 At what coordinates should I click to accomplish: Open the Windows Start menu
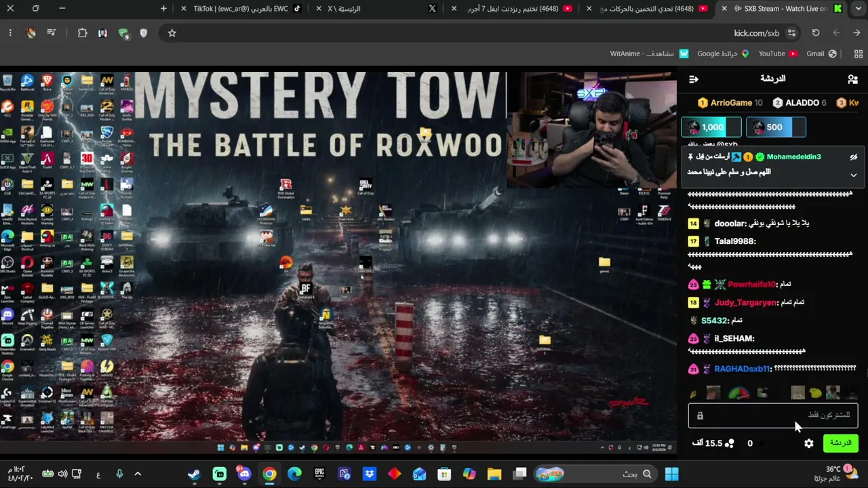click(x=671, y=474)
